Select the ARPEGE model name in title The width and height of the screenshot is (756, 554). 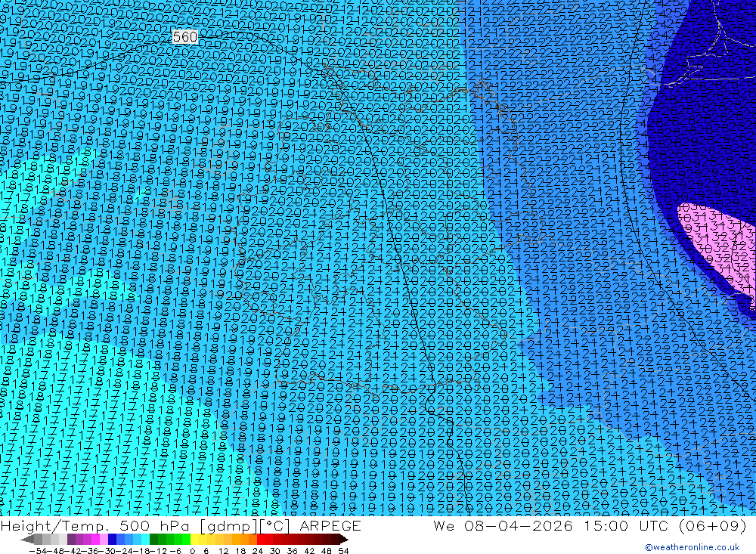point(330,525)
